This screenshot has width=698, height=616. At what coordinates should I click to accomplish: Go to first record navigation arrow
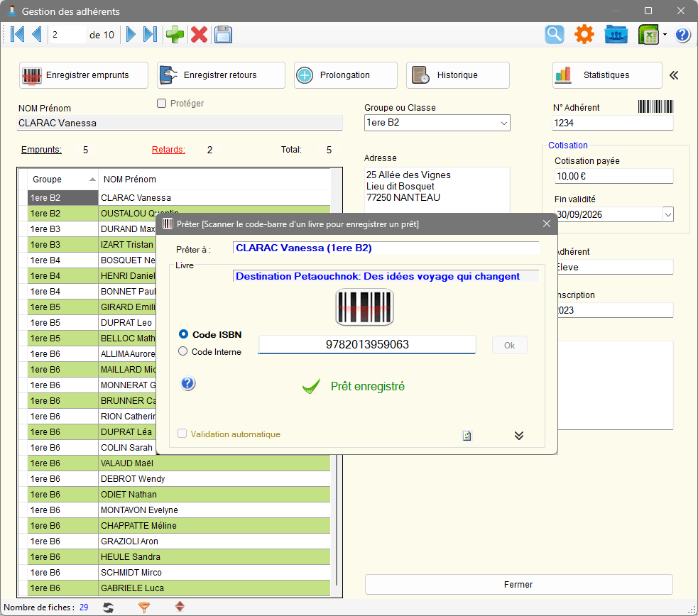tap(17, 34)
